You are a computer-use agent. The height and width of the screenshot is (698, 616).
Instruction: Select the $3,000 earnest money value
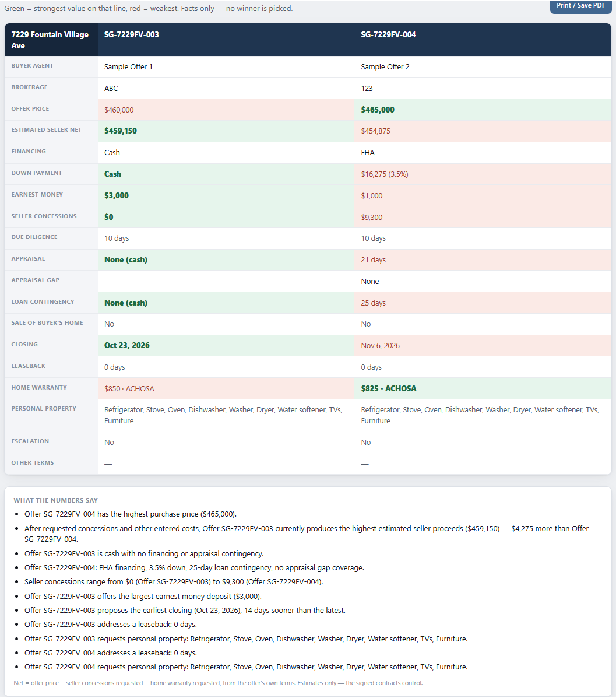pos(117,195)
